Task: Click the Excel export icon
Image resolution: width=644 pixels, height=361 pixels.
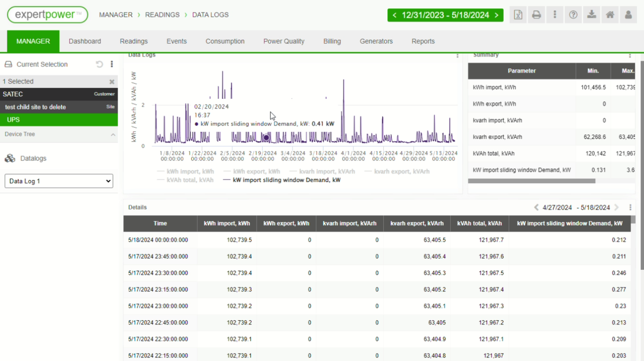Action: (x=518, y=15)
